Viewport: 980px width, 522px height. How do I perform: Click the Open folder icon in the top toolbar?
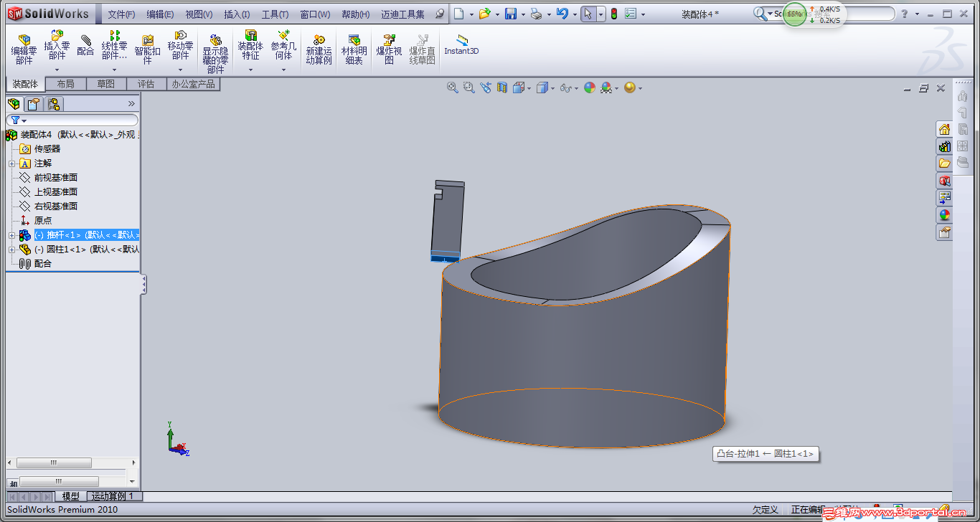click(485, 14)
